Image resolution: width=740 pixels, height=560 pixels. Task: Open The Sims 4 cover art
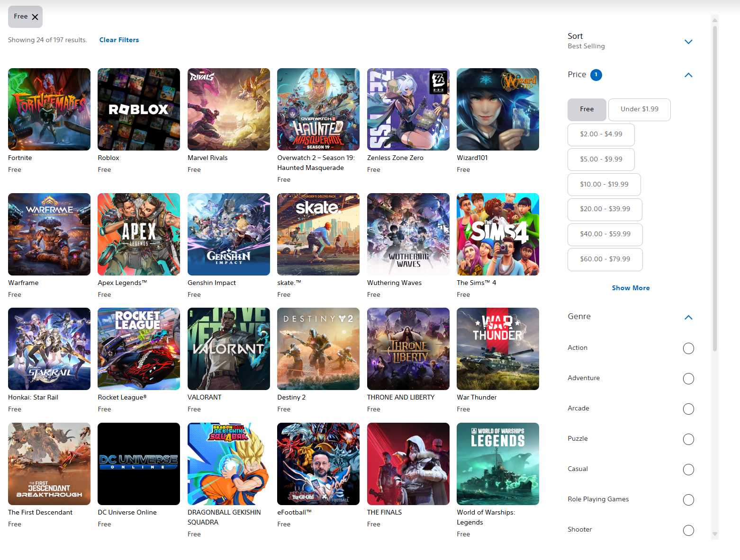(498, 234)
